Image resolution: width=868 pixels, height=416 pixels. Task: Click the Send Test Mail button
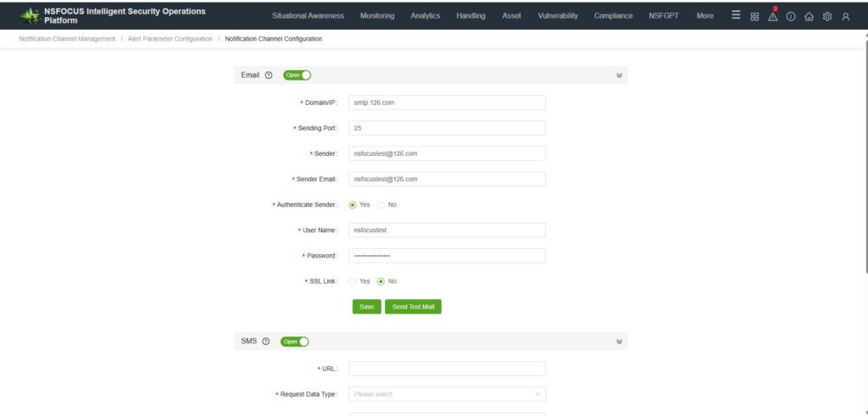click(x=414, y=307)
